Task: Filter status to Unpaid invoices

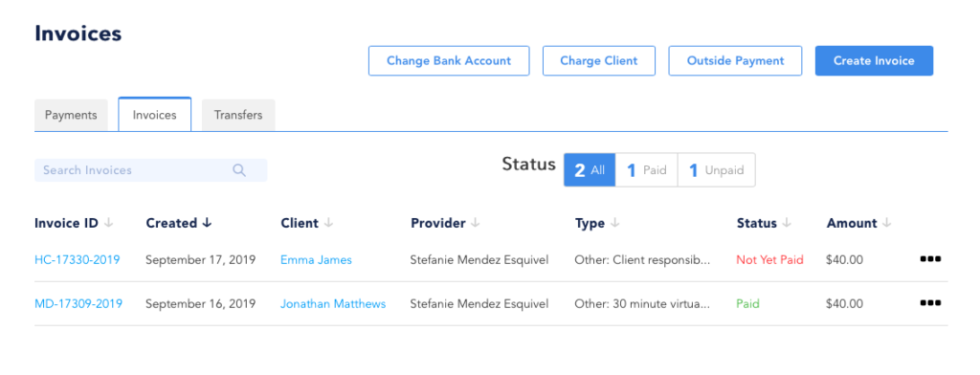Action: (x=716, y=170)
